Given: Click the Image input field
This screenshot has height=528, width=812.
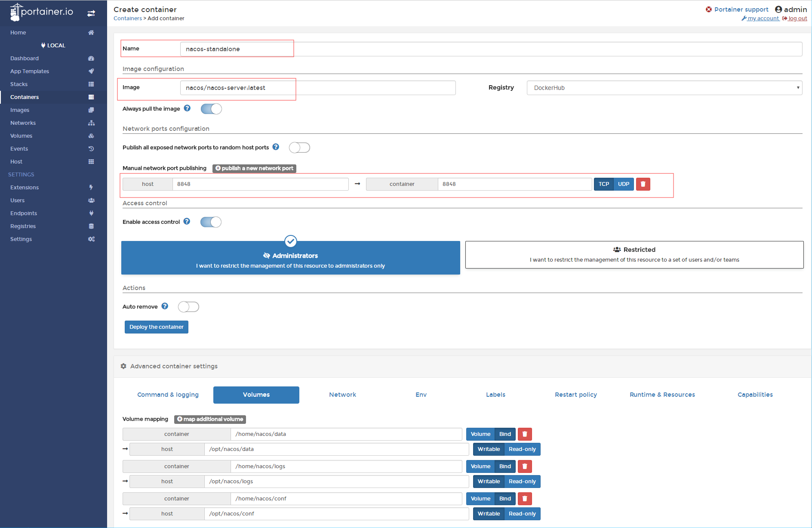Looking at the screenshot, I should (318, 88).
